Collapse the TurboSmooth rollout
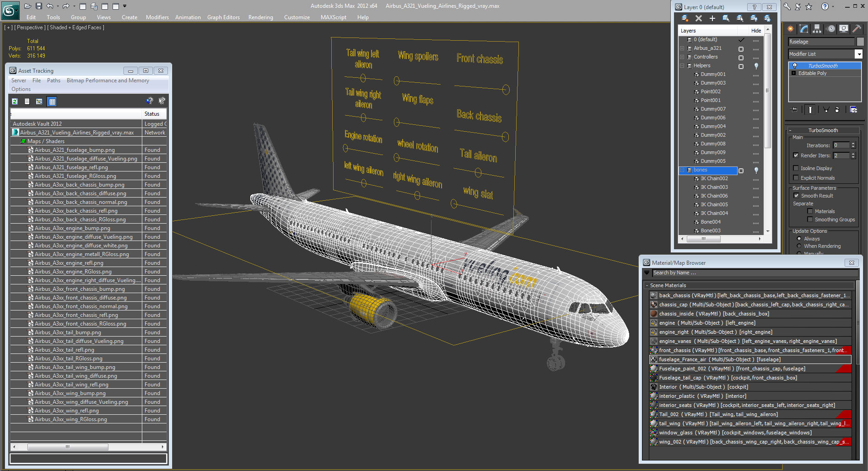The height and width of the screenshot is (471, 868). point(823,130)
